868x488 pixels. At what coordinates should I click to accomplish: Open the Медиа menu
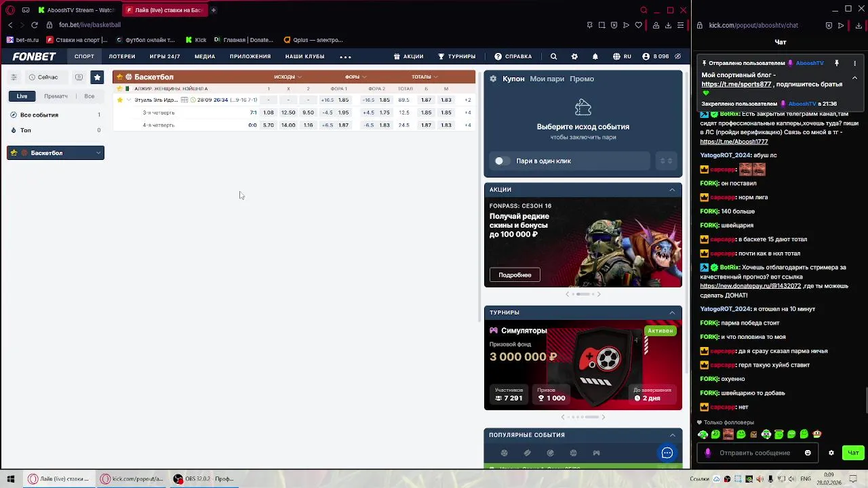205,57
